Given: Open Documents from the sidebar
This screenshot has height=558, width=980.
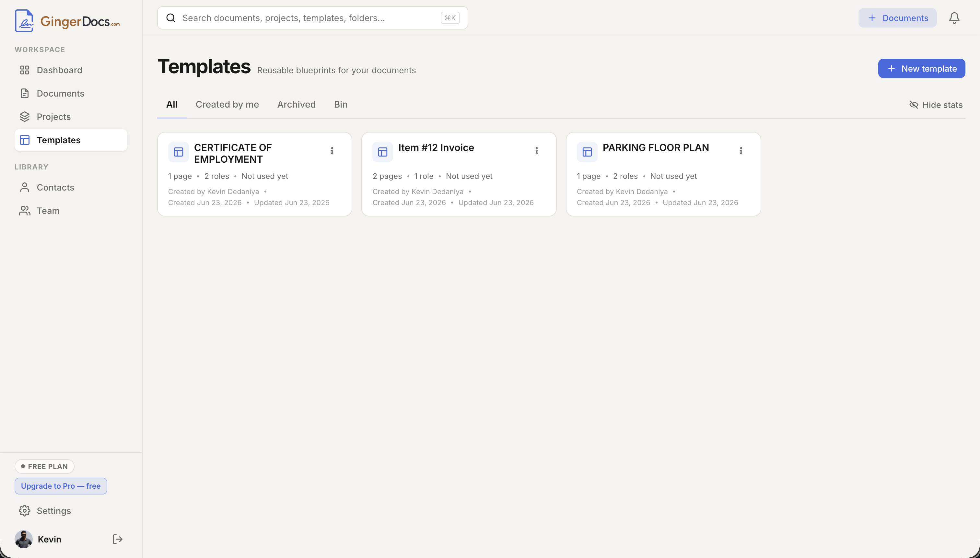Looking at the screenshot, I should [x=71, y=94].
